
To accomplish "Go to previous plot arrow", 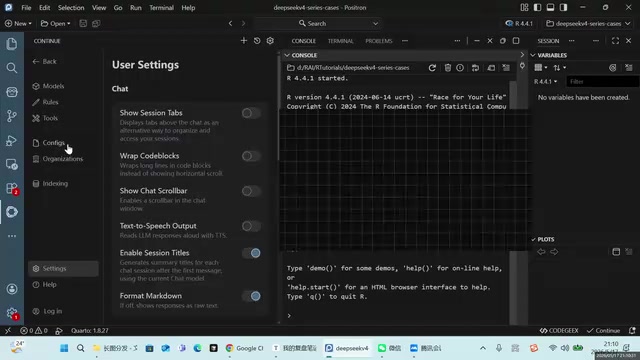I will click(x=541, y=252).
